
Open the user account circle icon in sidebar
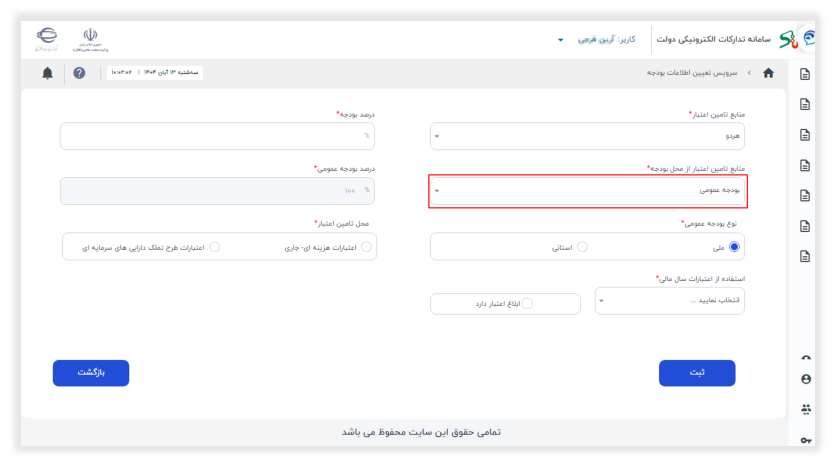806,379
